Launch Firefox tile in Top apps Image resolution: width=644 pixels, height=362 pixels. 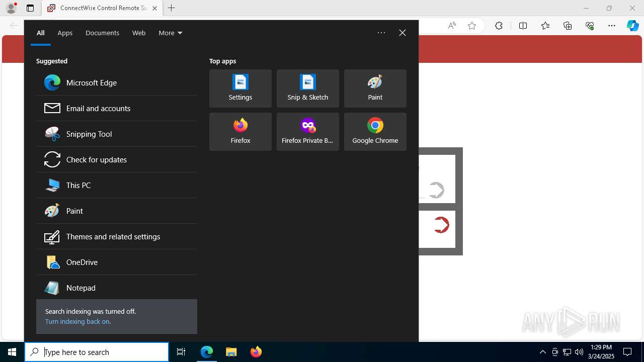pos(240,132)
